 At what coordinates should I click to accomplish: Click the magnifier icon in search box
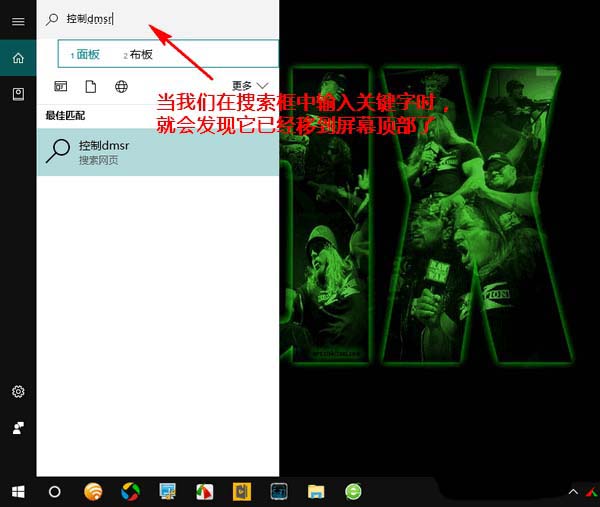[53, 19]
